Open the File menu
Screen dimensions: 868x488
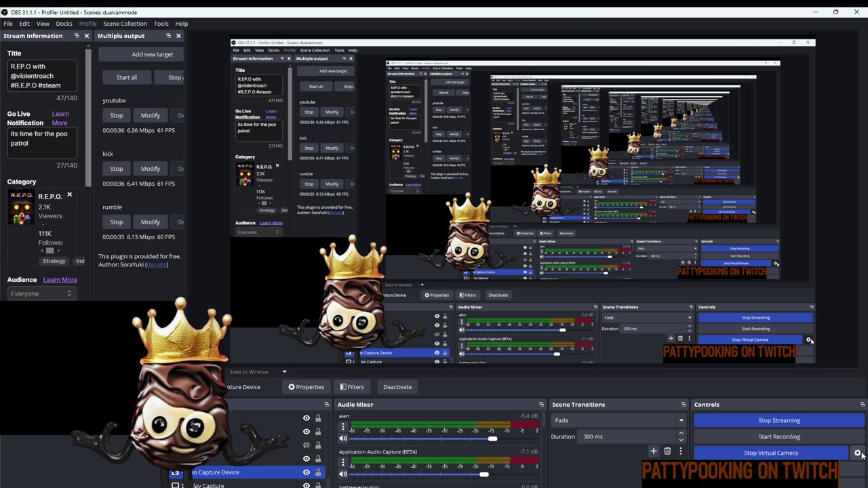[x=8, y=24]
